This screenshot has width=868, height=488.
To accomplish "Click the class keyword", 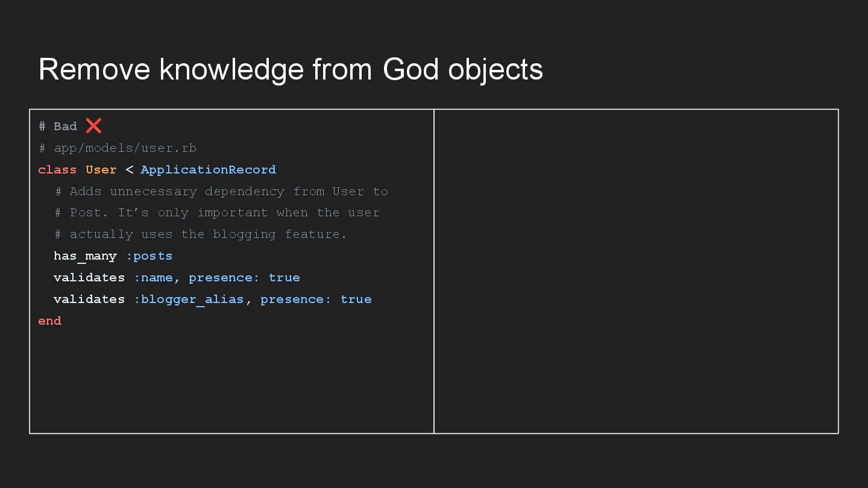I will pos(57,170).
